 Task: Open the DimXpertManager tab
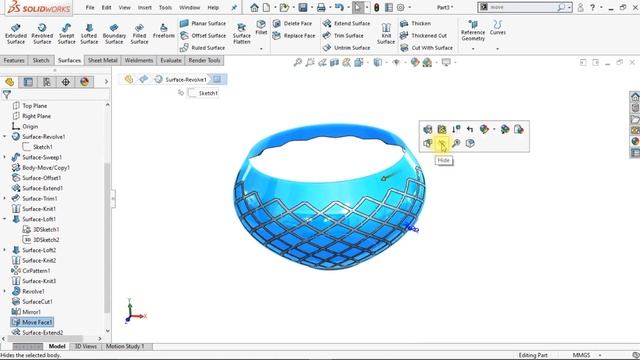click(66, 82)
